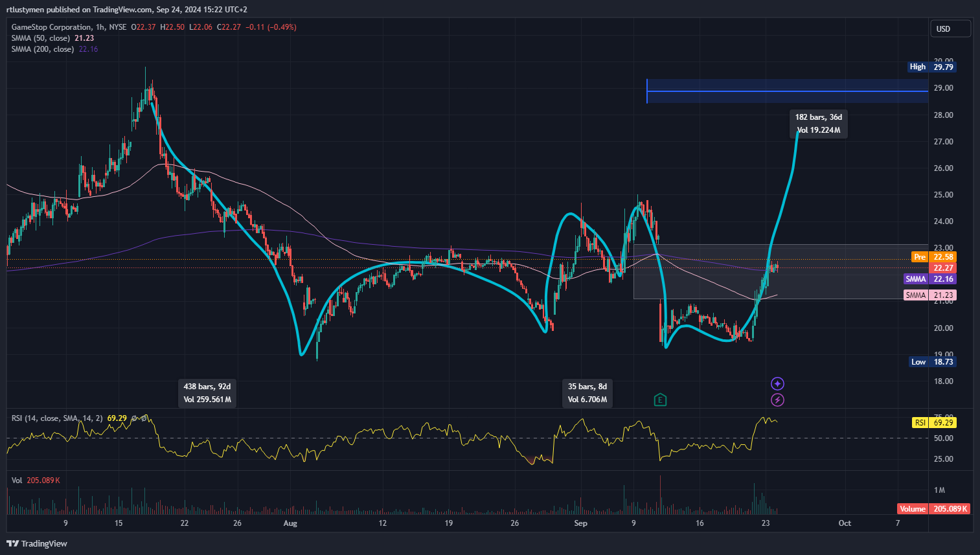This screenshot has width=980, height=555.
Task: Select the SMMA (200, close) indicator legend
Action: [x=43, y=49]
